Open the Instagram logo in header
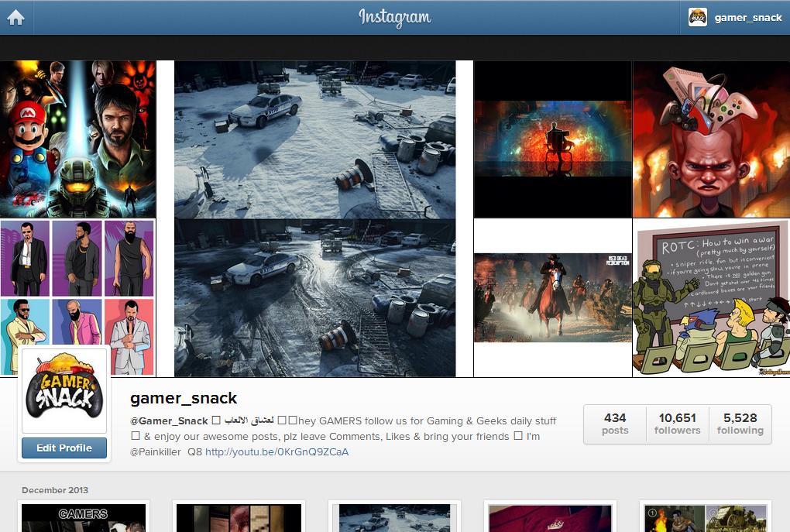 point(394,18)
